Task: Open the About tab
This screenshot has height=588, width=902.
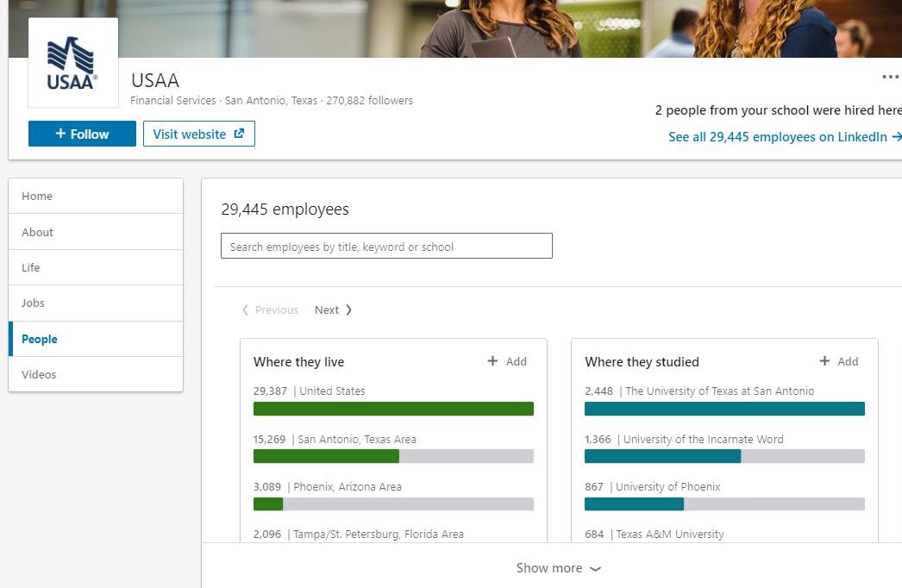Action: (96, 232)
